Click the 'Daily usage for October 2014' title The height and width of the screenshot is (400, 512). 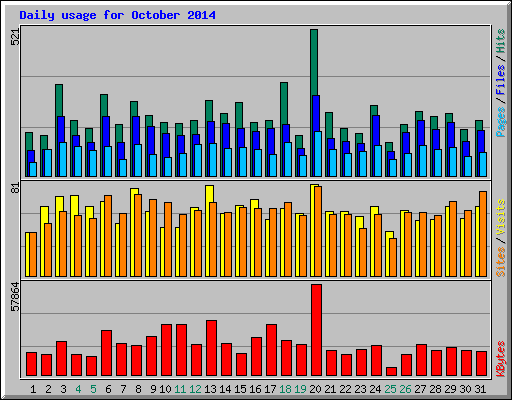point(117,15)
